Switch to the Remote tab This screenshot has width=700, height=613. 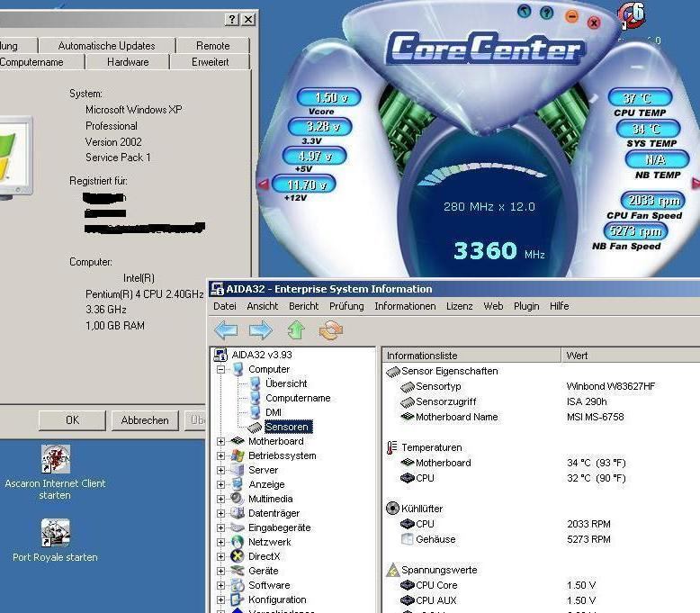point(213,46)
